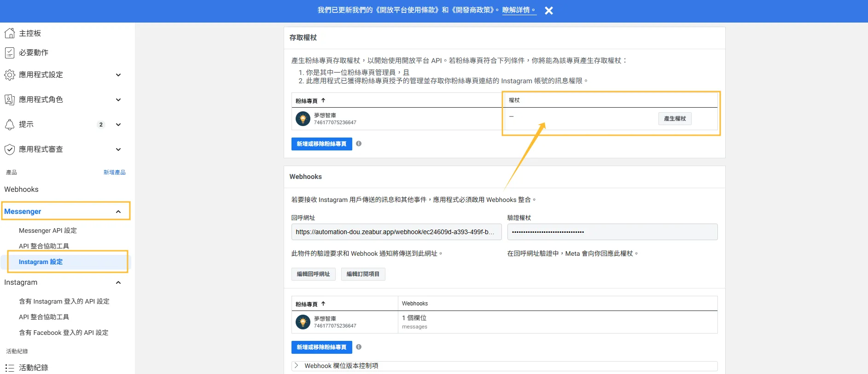This screenshot has width=868, height=374.
Task: Dismiss the top policy update banner
Action: tap(548, 11)
